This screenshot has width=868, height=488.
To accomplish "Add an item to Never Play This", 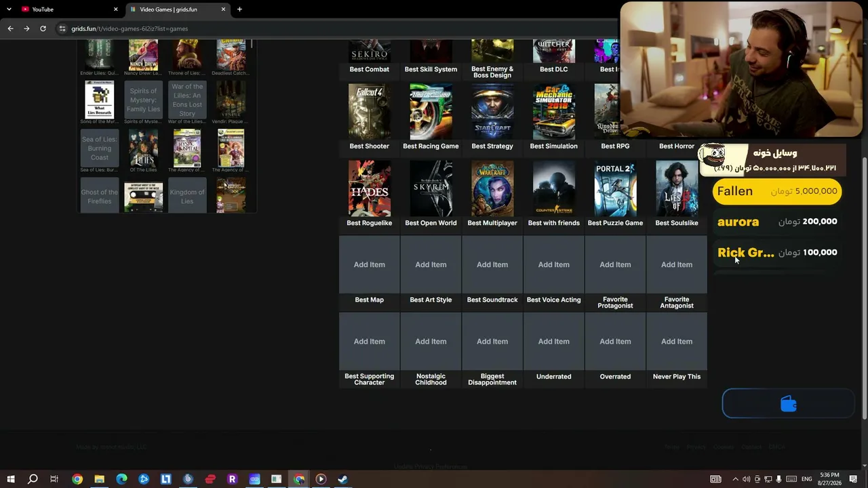I will (677, 341).
